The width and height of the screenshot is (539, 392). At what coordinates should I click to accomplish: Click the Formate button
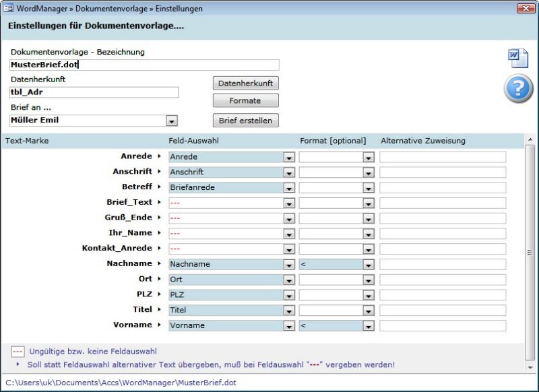pos(245,100)
